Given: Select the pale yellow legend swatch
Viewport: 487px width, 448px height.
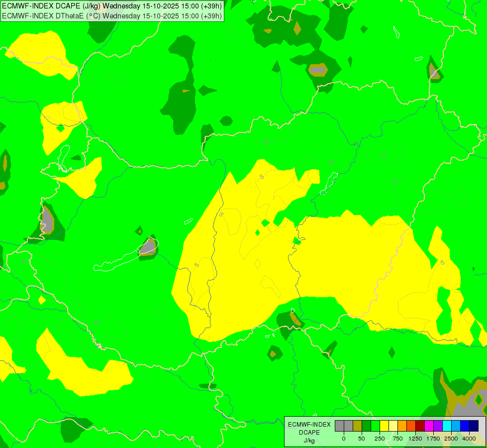Looking at the screenshot, I should click(x=393, y=426).
